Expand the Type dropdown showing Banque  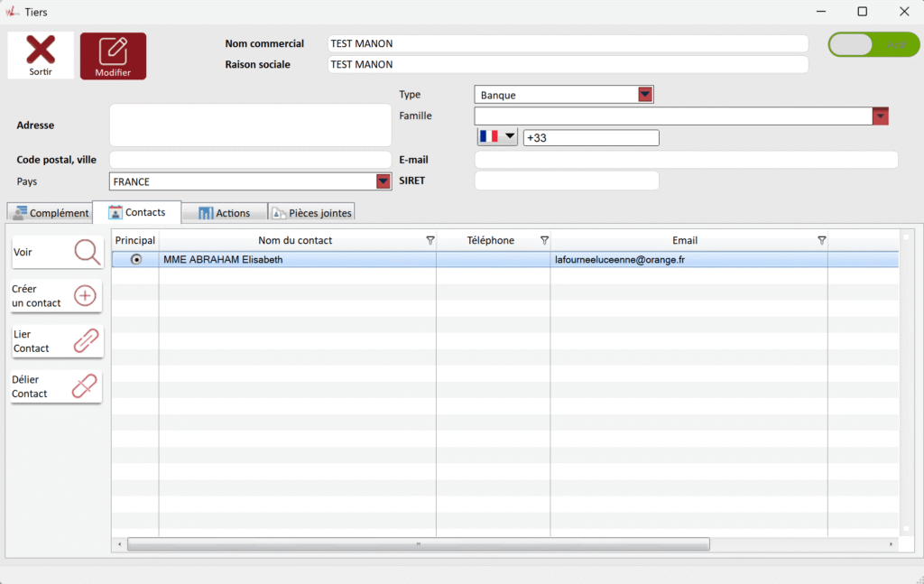point(645,95)
